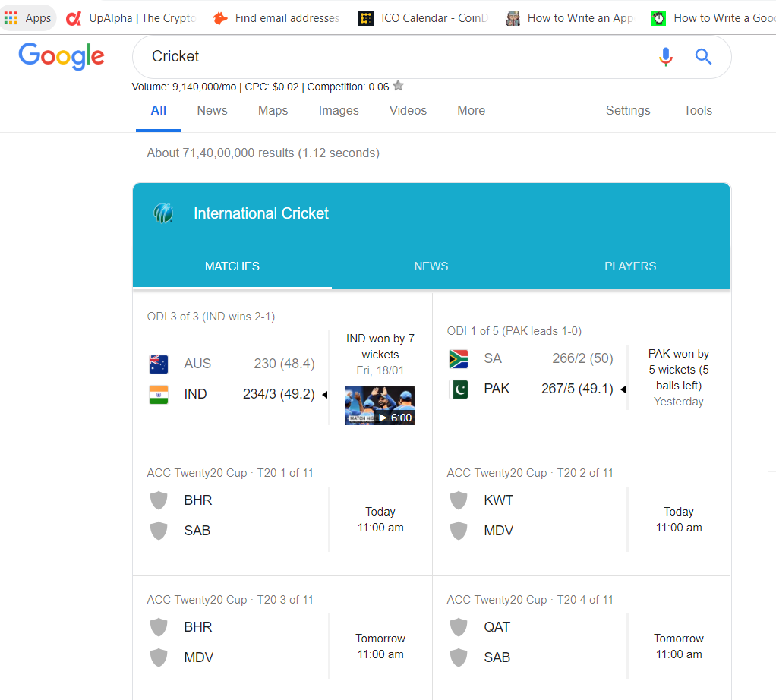Open ACC Twenty20 Cup T20 3 of 11 match
776x700 pixels.
point(282,639)
